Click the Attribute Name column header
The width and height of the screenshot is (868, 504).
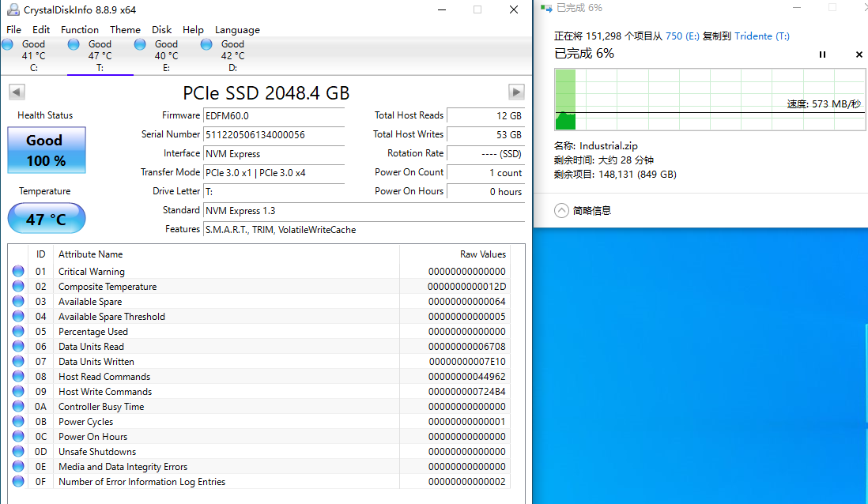[x=91, y=254]
